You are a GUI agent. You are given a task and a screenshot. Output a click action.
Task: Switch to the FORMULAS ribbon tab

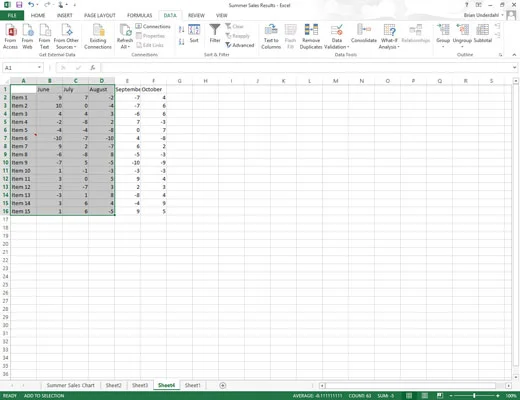tap(139, 15)
